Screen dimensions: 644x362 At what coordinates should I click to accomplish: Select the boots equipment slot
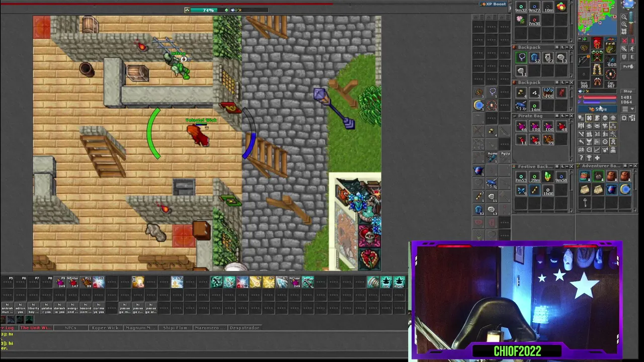pos(597,81)
